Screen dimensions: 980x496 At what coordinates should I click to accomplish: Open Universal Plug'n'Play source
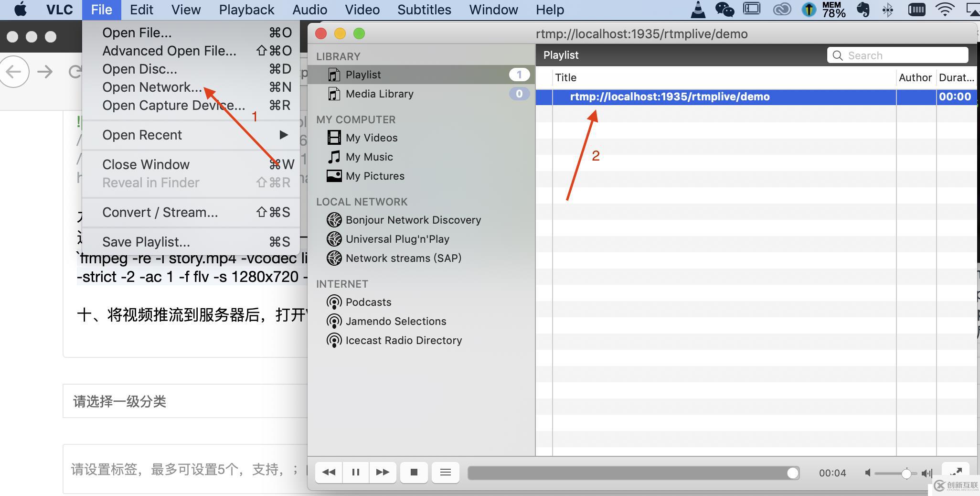click(x=397, y=239)
